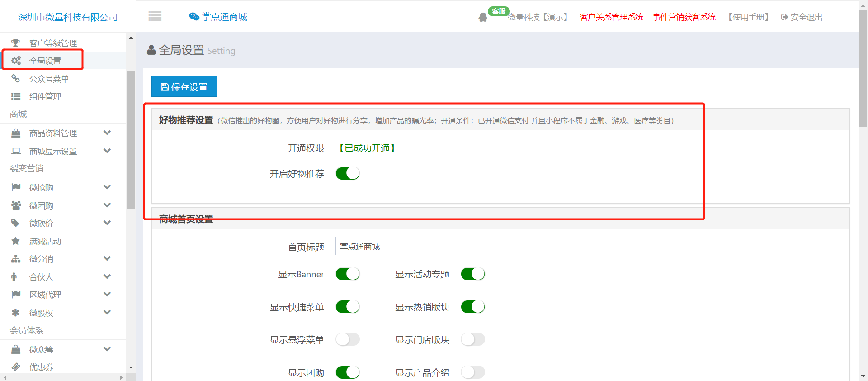This screenshot has width=868, height=381.
Task: Click the flag icon beside 区域代理
Action: coord(16,295)
